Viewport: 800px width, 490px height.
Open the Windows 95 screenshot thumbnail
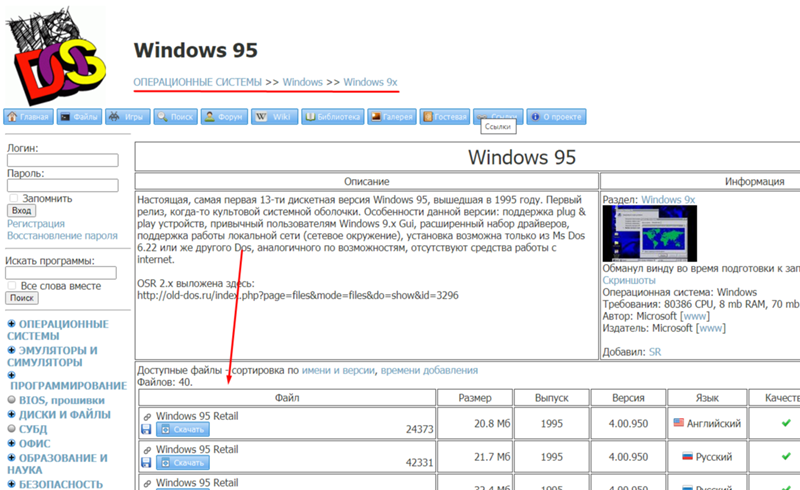pos(649,233)
